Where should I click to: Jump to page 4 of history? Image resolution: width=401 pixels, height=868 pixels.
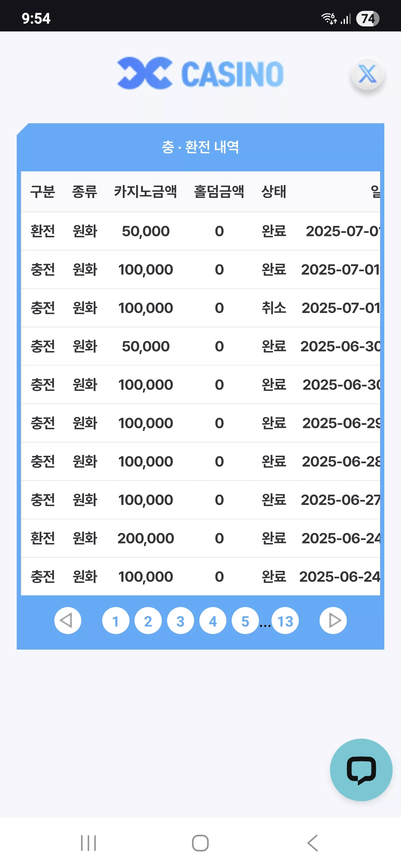pos(213,621)
